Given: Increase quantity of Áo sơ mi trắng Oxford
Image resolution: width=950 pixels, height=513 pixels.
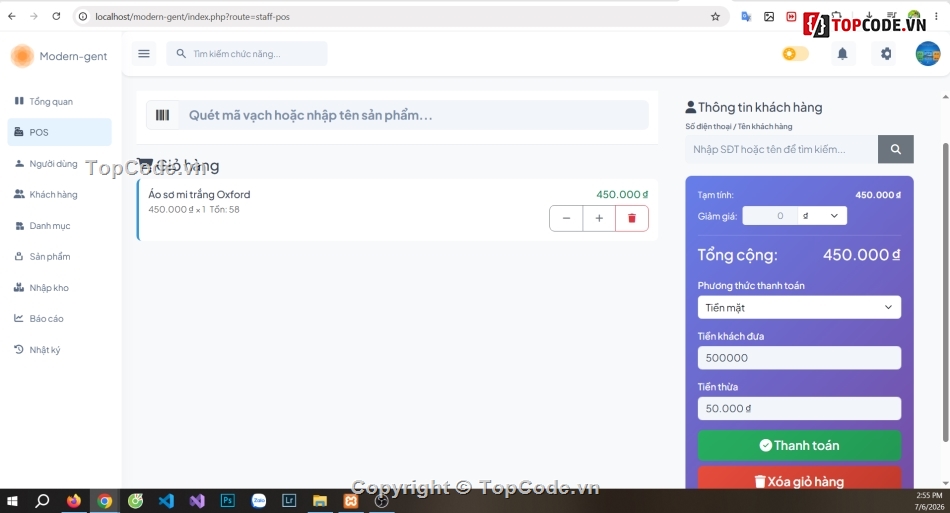Looking at the screenshot, I should (x=599, y=218).
